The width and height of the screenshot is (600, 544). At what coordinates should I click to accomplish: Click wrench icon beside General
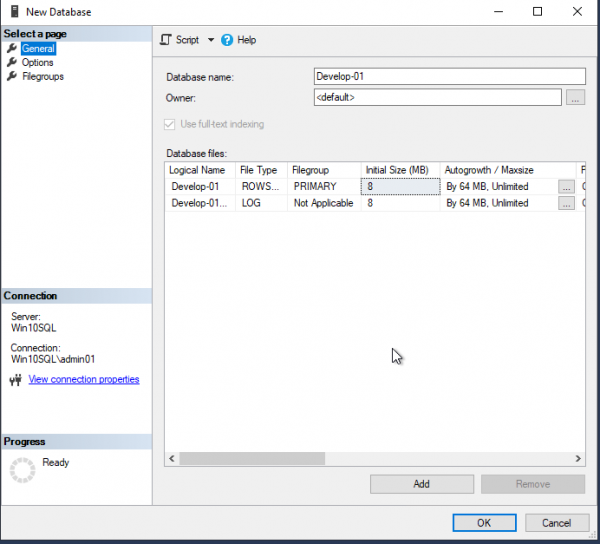(x=12, y=48)
